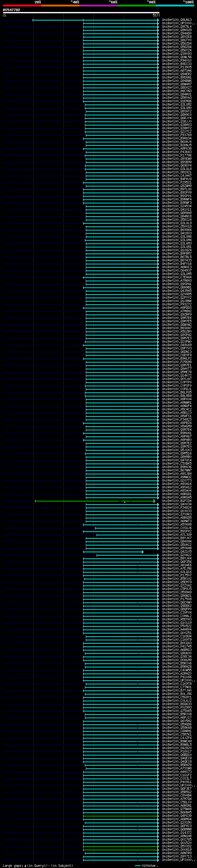Select the UniRef100_B9DI33 label
The width and height of the screenshot is (197, 868).
coord(176,64)
